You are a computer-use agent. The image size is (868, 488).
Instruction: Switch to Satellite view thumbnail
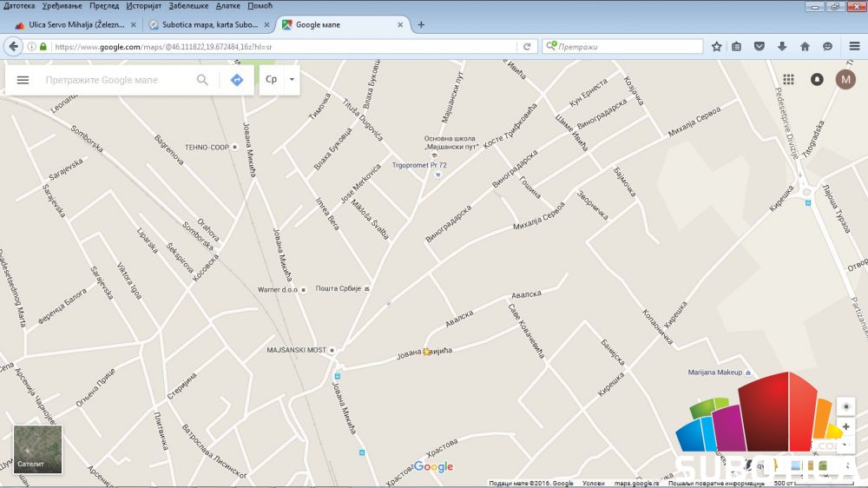click(x=37, y=449)
